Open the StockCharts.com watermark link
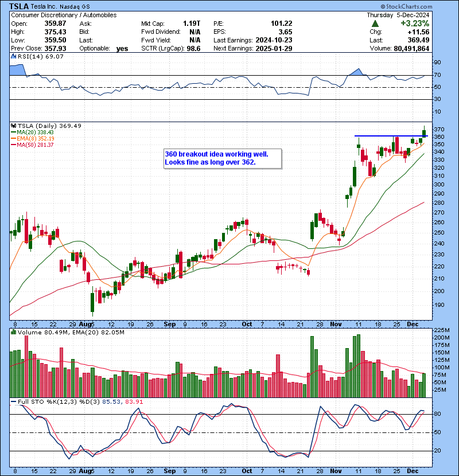This screenshot has height=476, width=459. [406, 6]
